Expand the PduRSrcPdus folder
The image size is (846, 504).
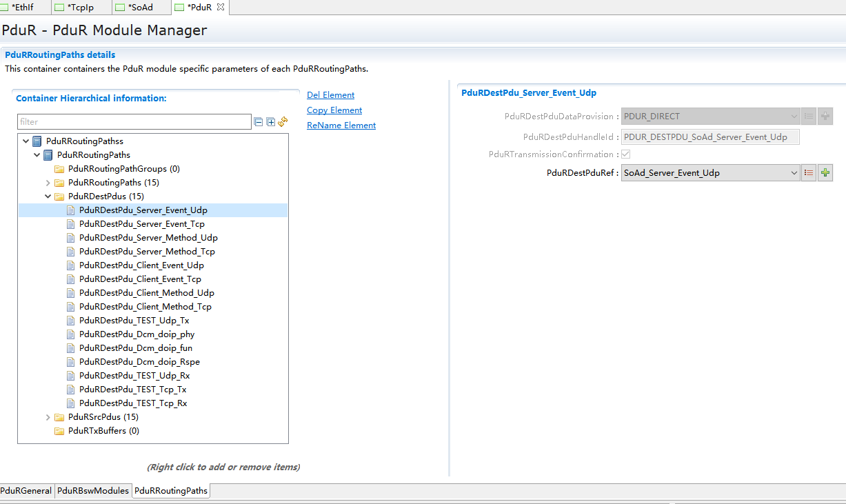(48, 417)
